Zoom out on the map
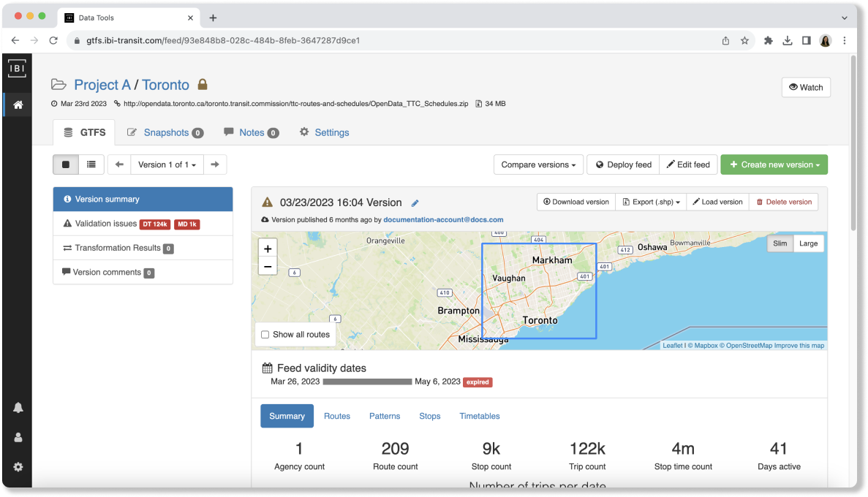The width and height of the screenshot is (868, 497). click(x=268, y=267)
